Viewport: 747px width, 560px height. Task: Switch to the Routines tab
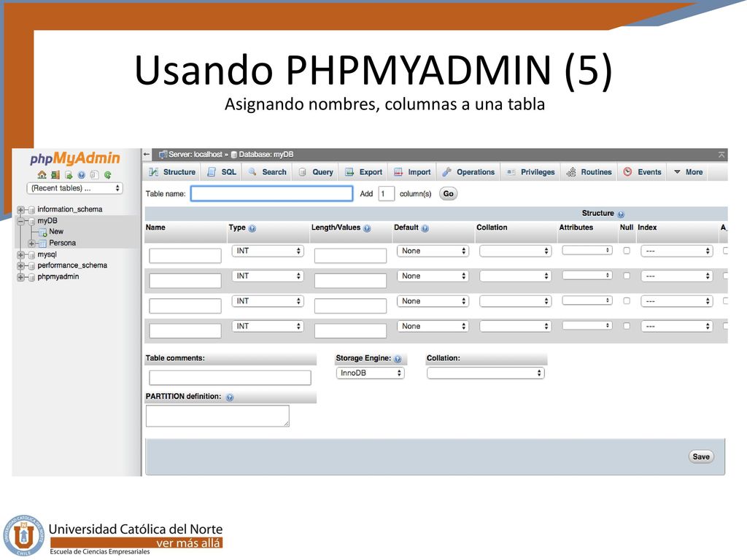click(589, 172)
